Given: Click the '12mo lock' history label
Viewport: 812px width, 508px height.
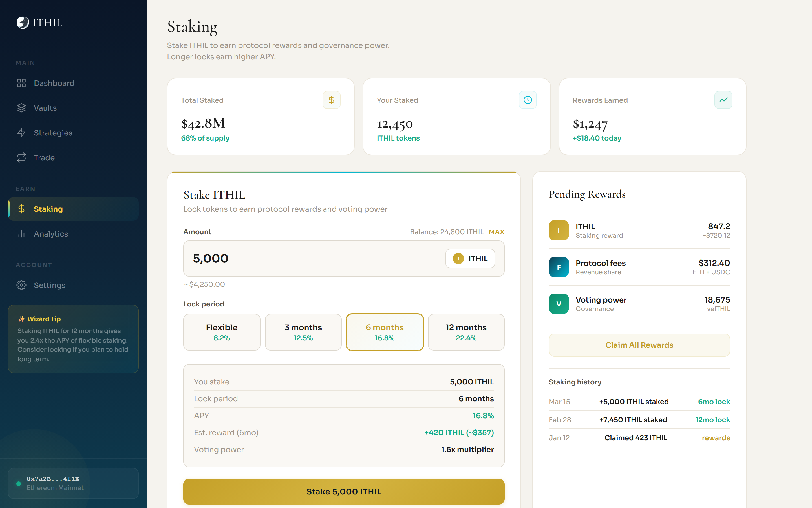Looking at the screenshot, I should pos(713,420).
